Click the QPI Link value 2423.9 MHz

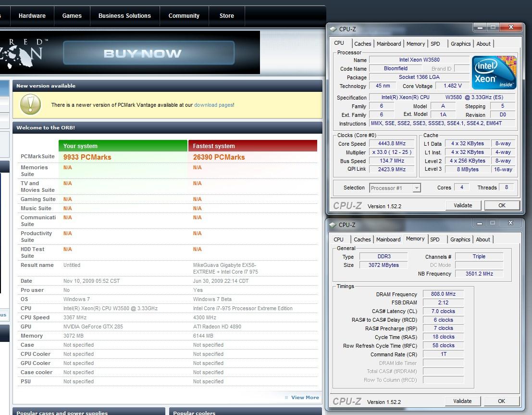(x=392, y=169)
